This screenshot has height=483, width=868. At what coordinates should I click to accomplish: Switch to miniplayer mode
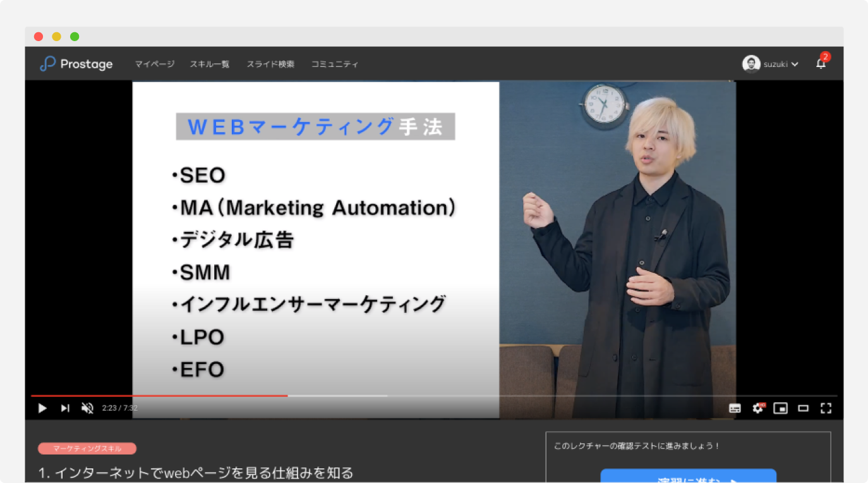coord(781,408)
